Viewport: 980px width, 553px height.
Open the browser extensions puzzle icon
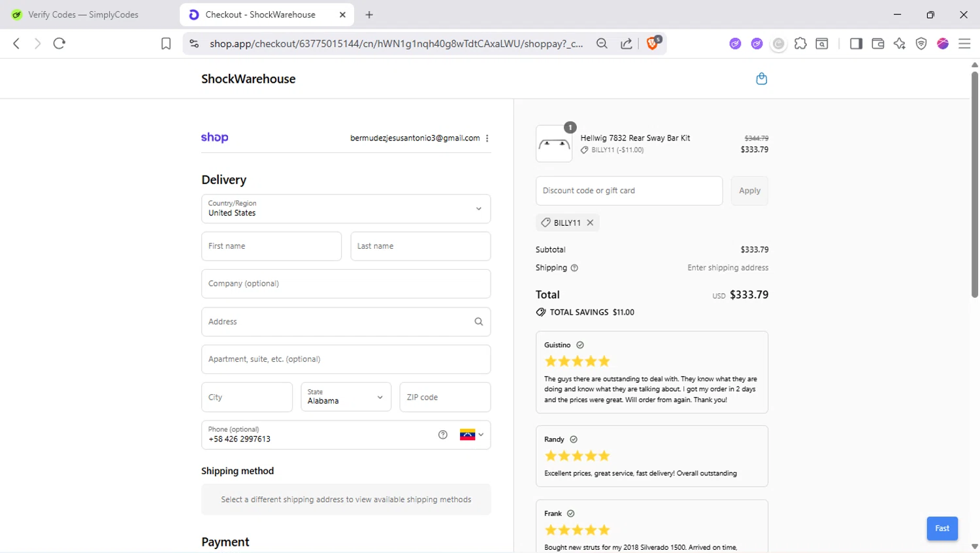[800, 44]
